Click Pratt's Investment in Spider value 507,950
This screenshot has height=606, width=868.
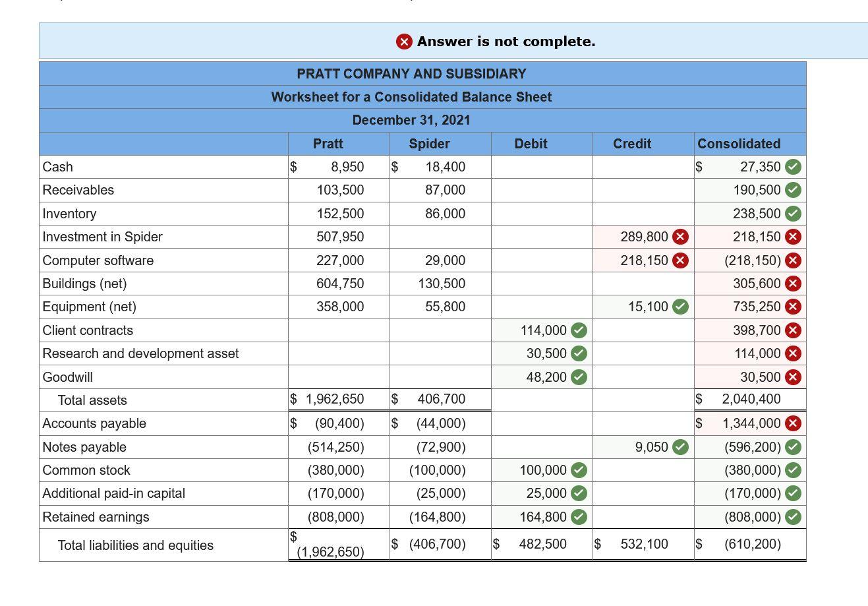[x=340, y=237]
